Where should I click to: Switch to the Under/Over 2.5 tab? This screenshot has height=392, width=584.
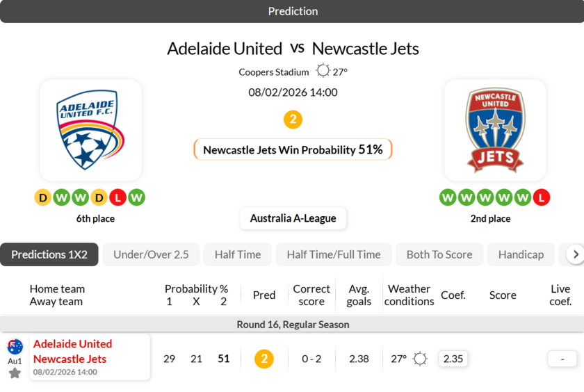click(x=151, y=254)
